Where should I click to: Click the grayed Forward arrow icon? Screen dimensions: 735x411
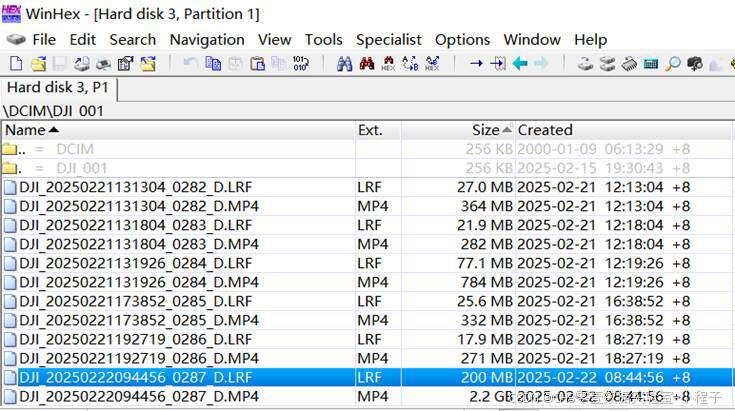tap(541, 63)
